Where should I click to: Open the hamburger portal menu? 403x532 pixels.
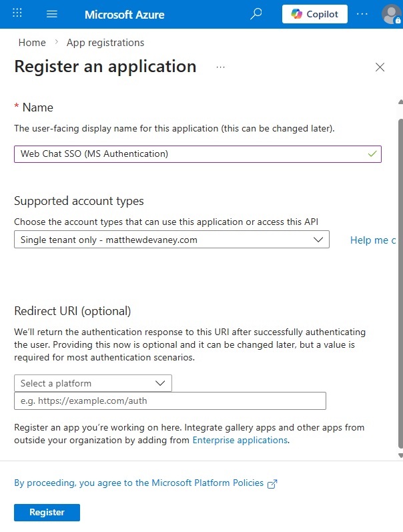tap(52, 14)
